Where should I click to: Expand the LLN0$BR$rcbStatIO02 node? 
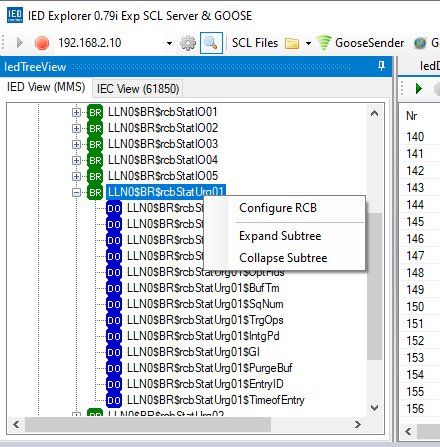tap(76, 128)
